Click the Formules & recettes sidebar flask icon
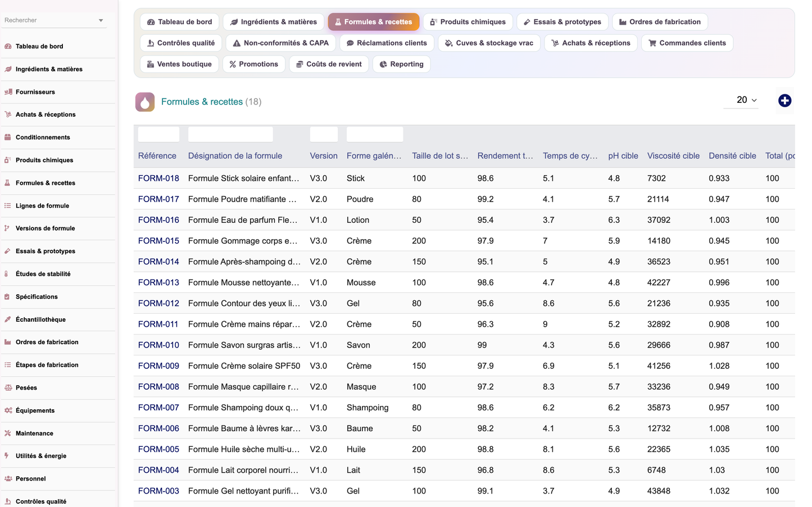The image size is (812, 507). point(8,183)
